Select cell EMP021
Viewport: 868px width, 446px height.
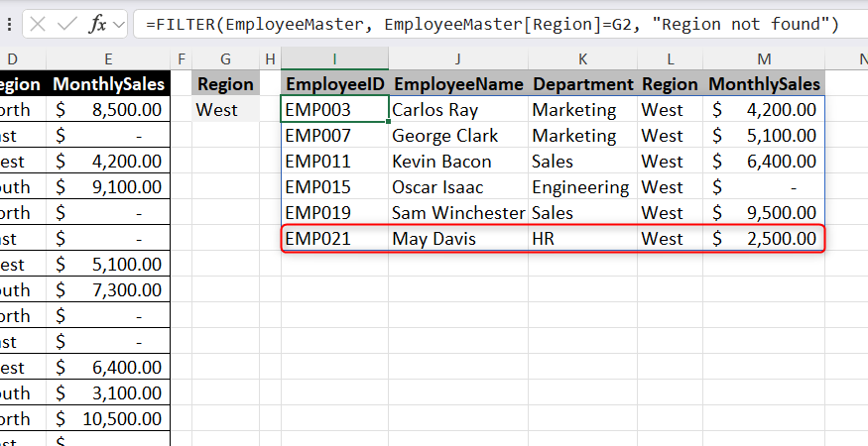pos(334,239)
